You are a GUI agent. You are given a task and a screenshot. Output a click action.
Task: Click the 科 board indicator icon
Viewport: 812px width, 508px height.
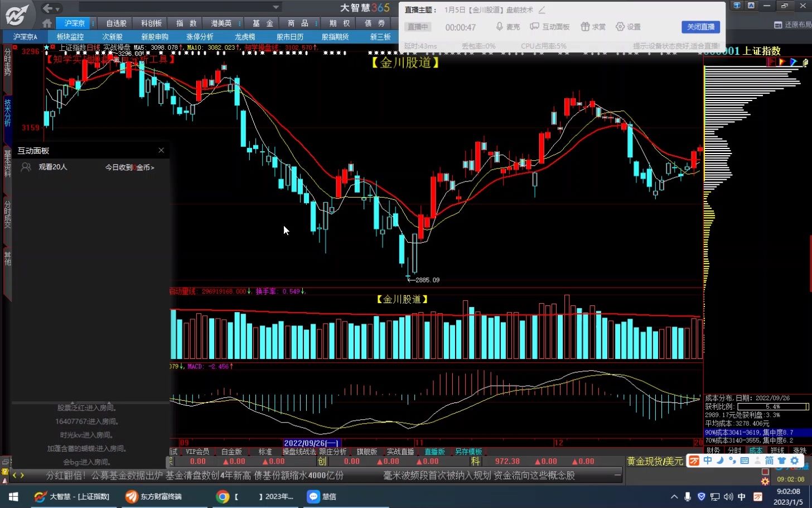coord(475,462)
